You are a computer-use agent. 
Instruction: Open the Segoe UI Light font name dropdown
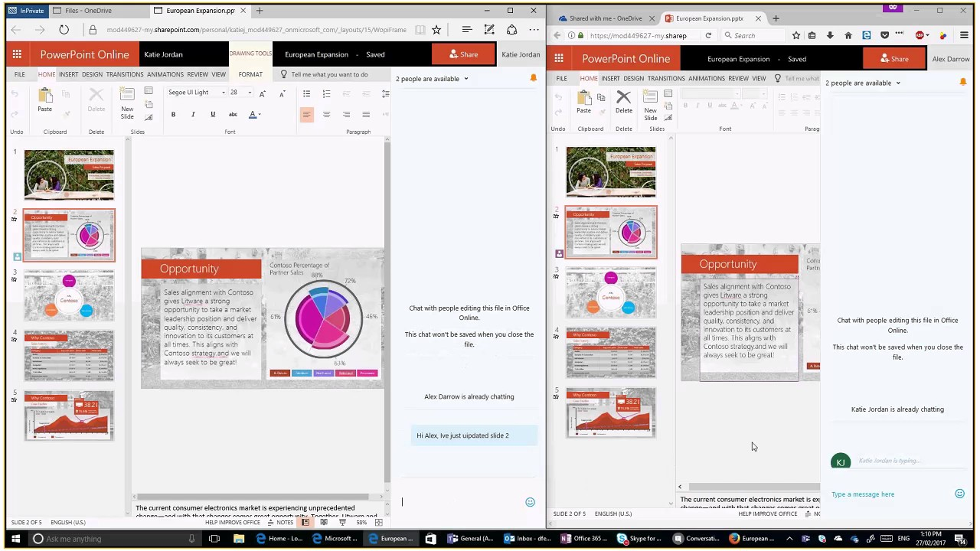point(224,93)
